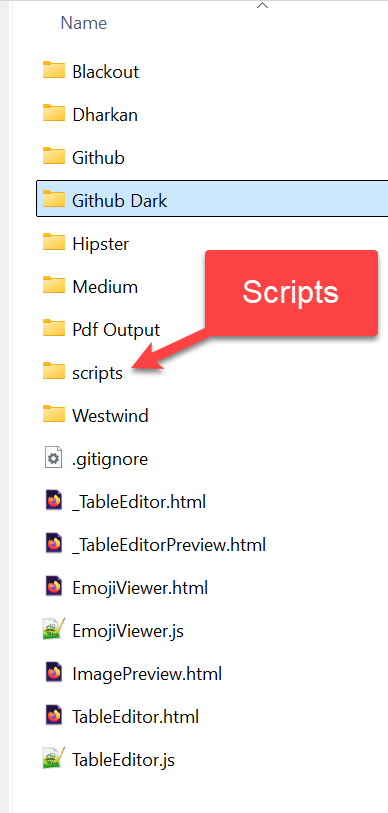Select the .gitignore file name
The height and width of the screenshot is (813, 388).
tap(110, 459)
